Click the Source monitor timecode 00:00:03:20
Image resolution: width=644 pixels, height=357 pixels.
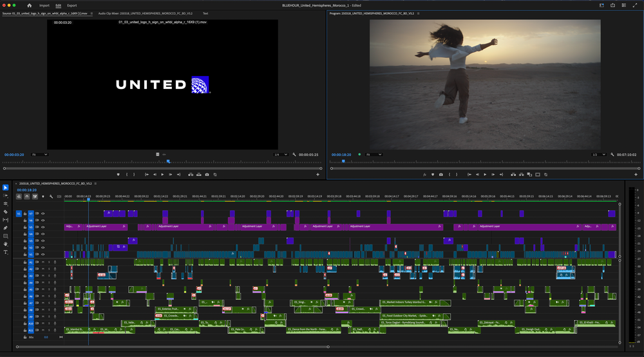pyautogui.click(x=14, y=155)
